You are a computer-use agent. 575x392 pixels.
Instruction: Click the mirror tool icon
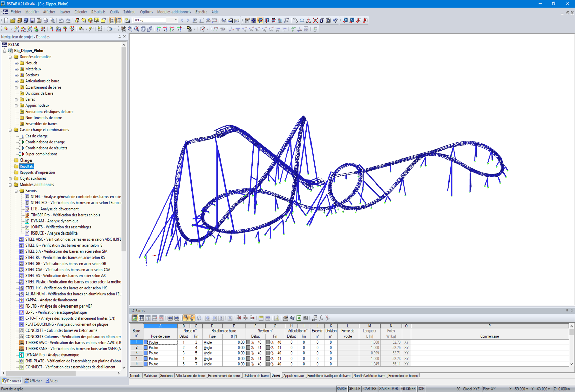[308, 20]
